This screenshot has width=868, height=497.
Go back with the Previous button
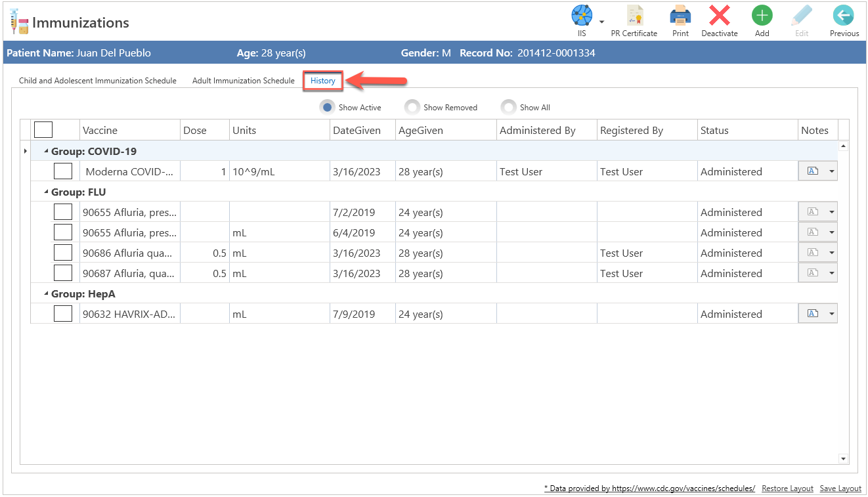click(844, 20)
